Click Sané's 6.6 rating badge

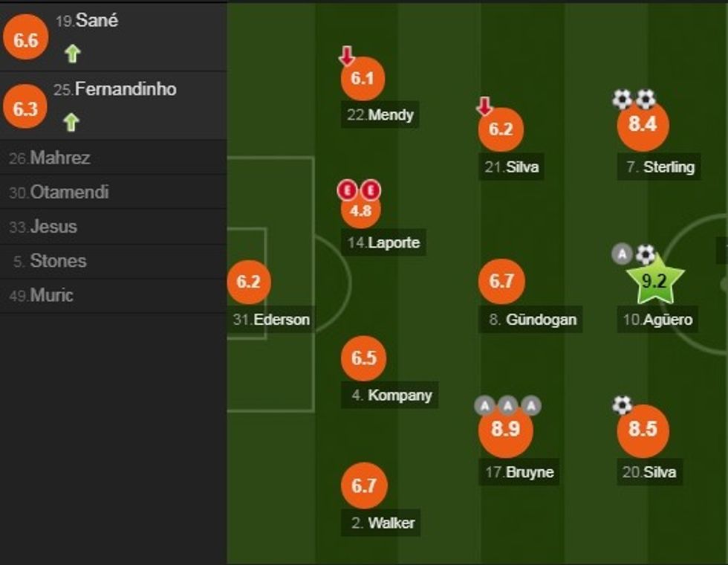pyautogui.click(x=26, y=40)
